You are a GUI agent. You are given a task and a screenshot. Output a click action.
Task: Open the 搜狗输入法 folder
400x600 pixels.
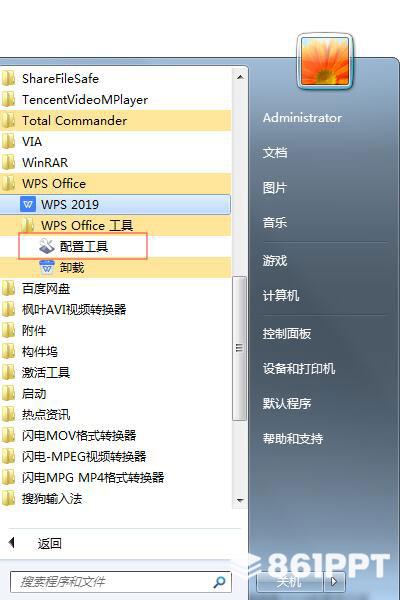(115, 499)
